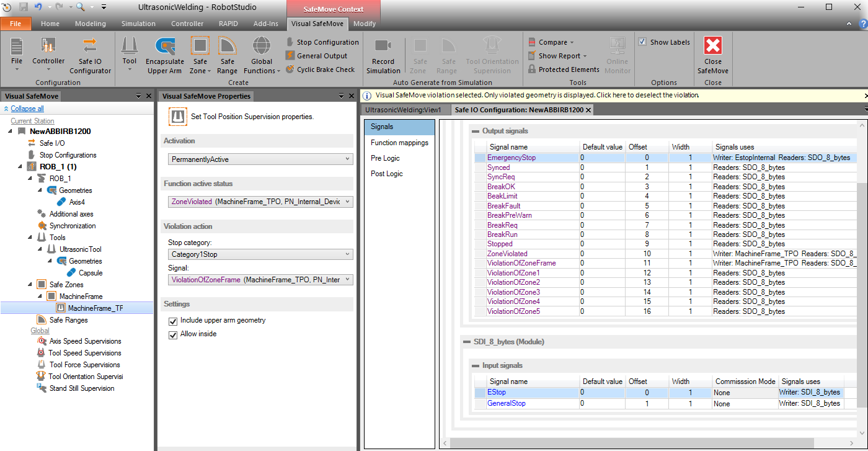
Task: Open Function active status dropdown
Action: [260, 202]
